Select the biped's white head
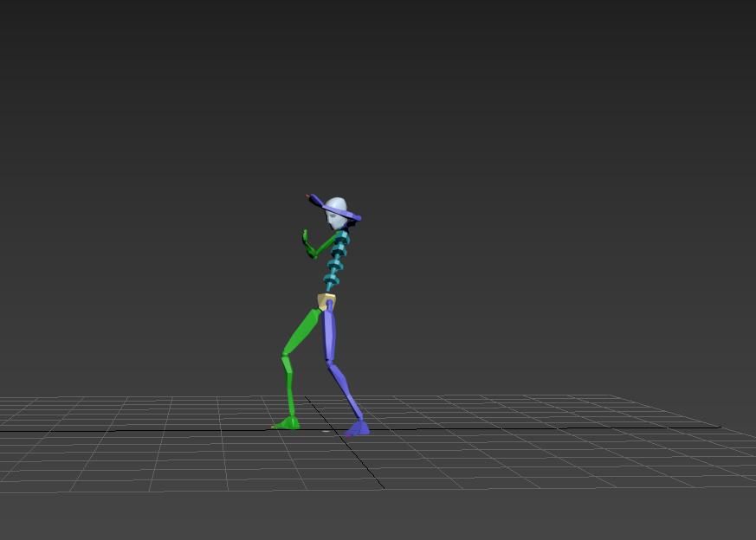Viewport: 756px width, 540px height. click(336, 211)
